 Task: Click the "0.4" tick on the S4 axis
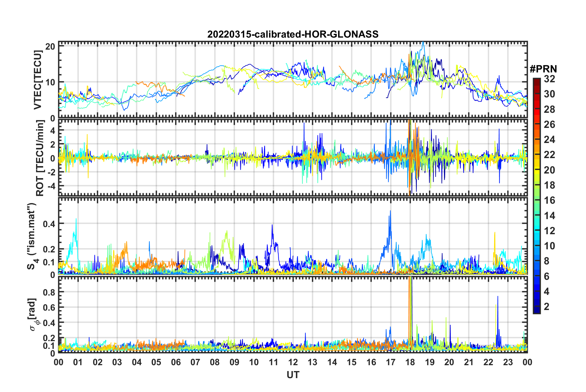(49, 224)
